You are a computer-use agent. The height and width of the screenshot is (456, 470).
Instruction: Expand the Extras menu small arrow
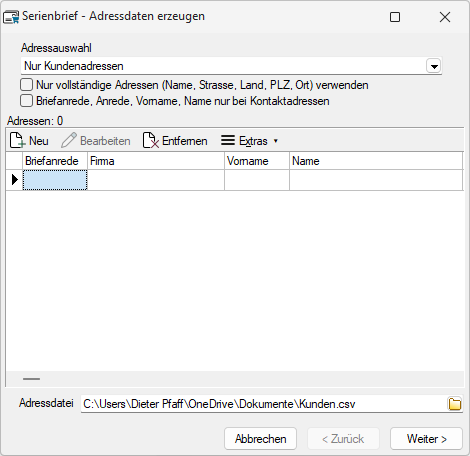point(276,141)
